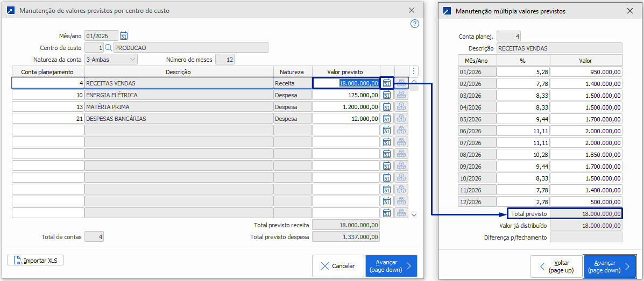The width and height of the screenshot is (644, 281).
Task: Click Avançar in the cost center window
Action: pos(391,266)
